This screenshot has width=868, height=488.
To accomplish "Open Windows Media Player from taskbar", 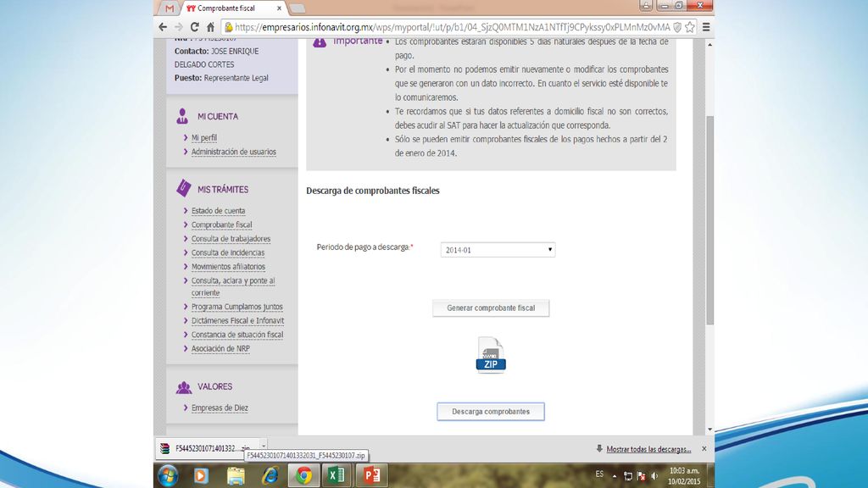I will 201,476.
